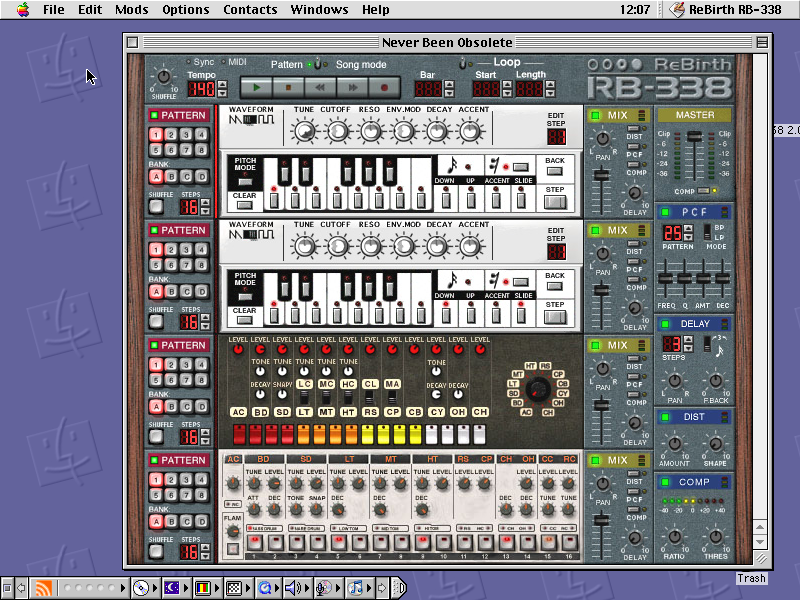800x600 pixels.
Task: Click the 808 round instrument selector knob
Action: pos(538,389)
